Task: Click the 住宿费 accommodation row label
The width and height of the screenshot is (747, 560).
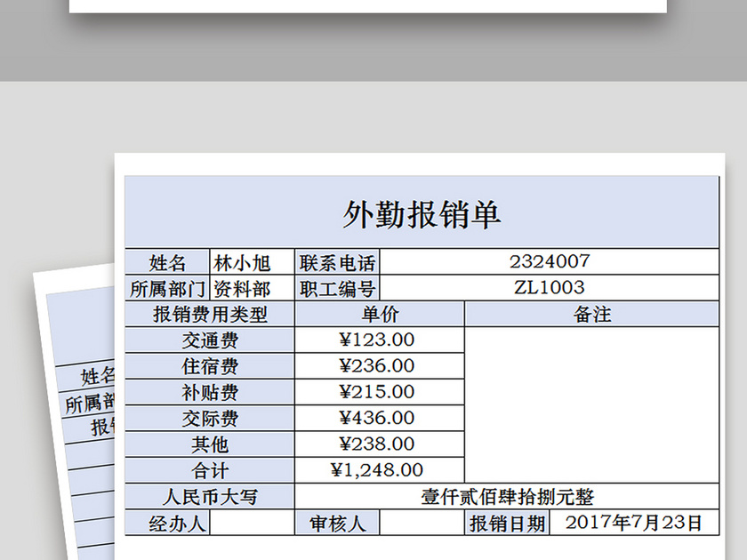Action: 211,365
